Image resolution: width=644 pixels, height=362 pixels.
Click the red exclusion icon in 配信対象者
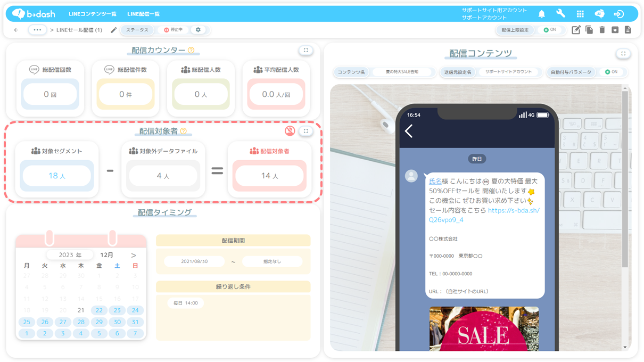pos(290,131)
